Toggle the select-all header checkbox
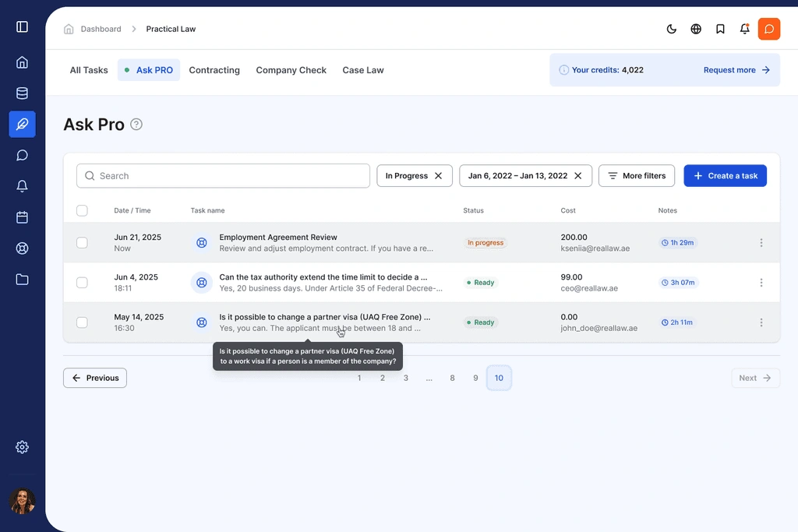The width and height of the screenshot is (798, 532). click(x=82, y=210)
